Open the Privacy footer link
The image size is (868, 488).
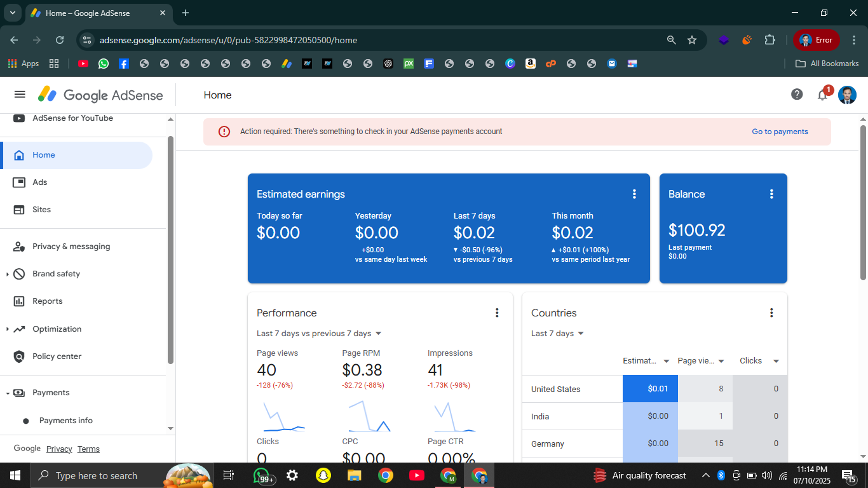pyautogui.click(x=59, y=449)
